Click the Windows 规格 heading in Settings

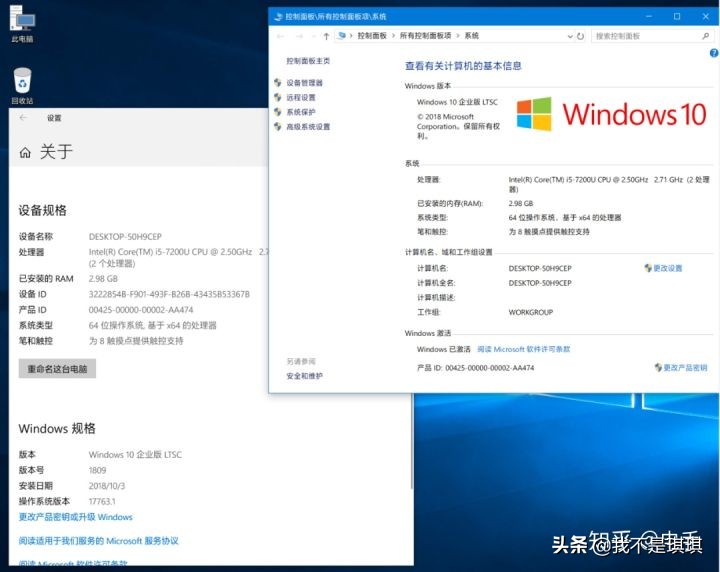57,428
